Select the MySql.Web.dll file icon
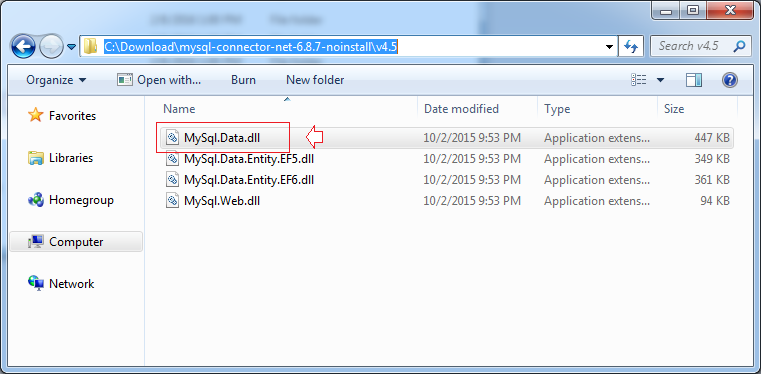The image size is (761, 374). click(172, 201)
